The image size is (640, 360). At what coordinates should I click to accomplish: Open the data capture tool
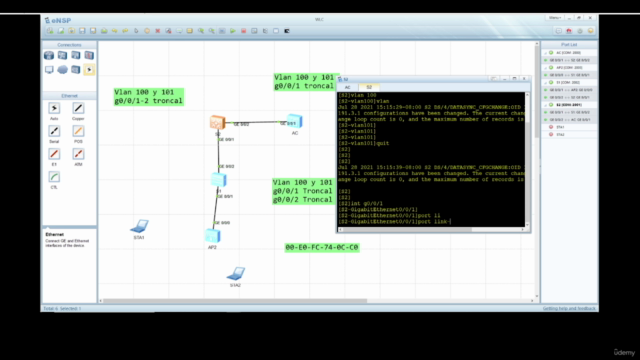tap(254, 31)
